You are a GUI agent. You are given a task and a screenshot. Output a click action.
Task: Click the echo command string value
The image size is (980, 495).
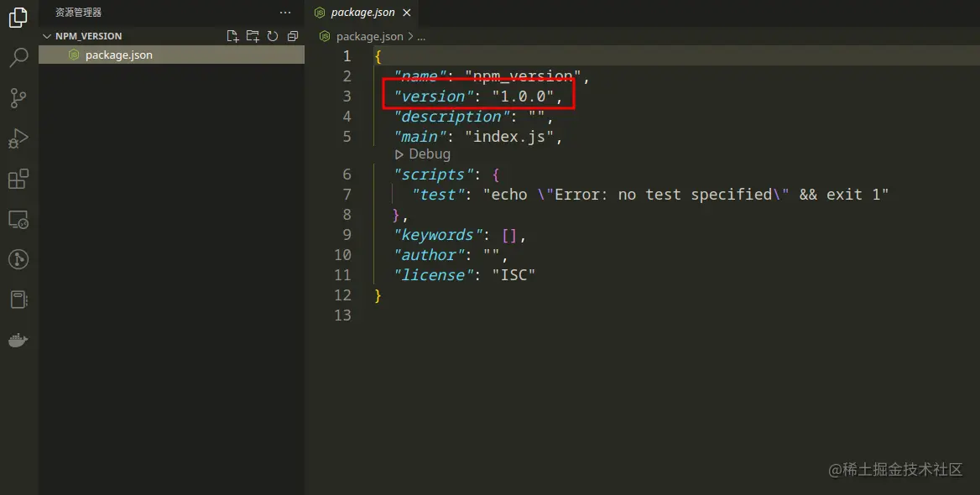tap(685, 195)
